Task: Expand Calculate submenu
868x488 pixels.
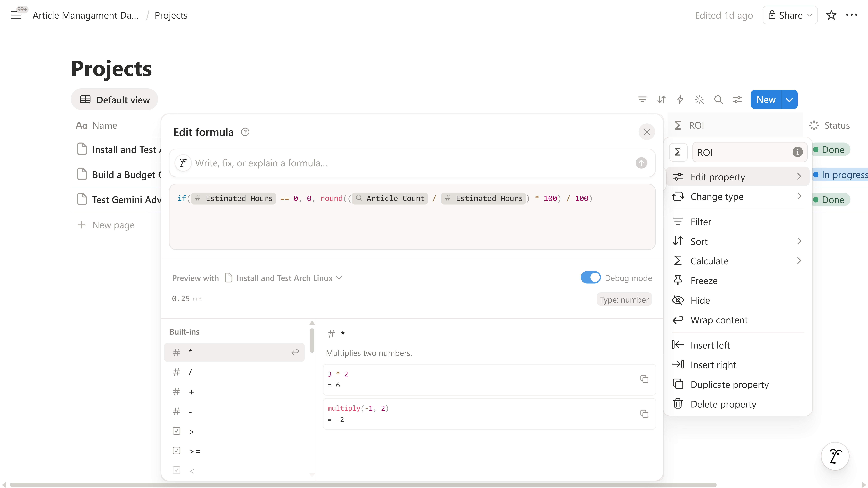Action: click(738, 261)
